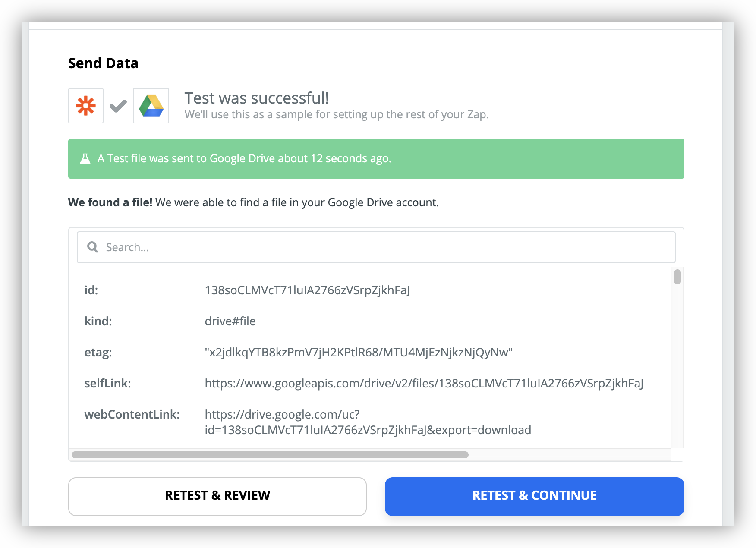This screenshot has width=756, height=548.
Task: Click the kind value drive#file
Action: (230, 321)
